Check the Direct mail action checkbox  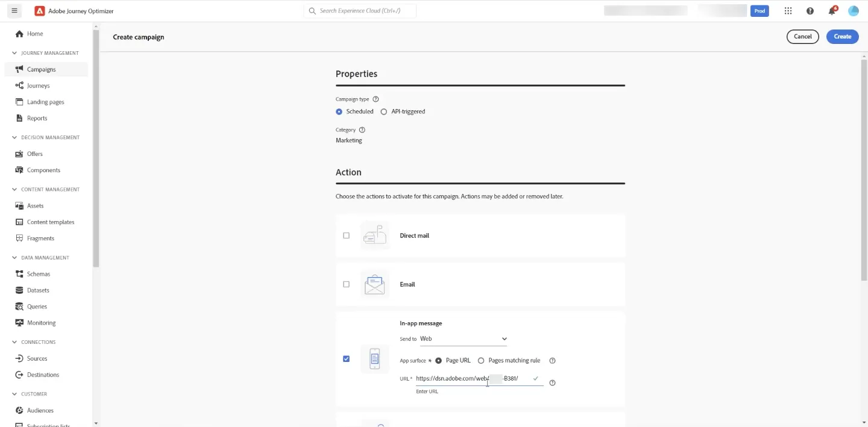[x=346, y=235]
